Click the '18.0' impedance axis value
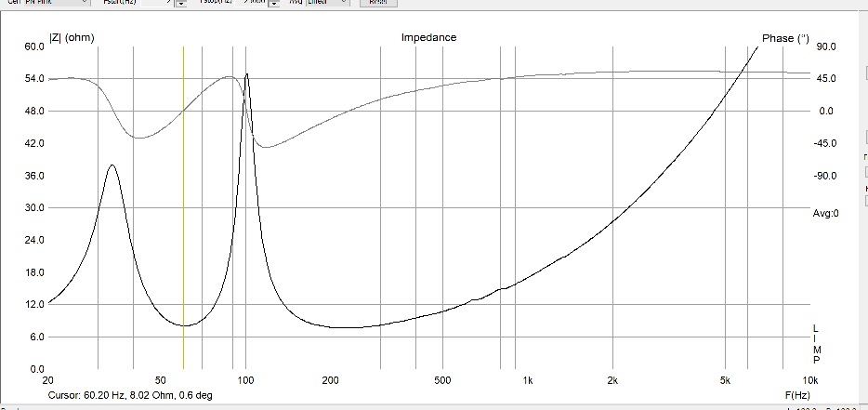868x410 pixels. pos(34,272)
